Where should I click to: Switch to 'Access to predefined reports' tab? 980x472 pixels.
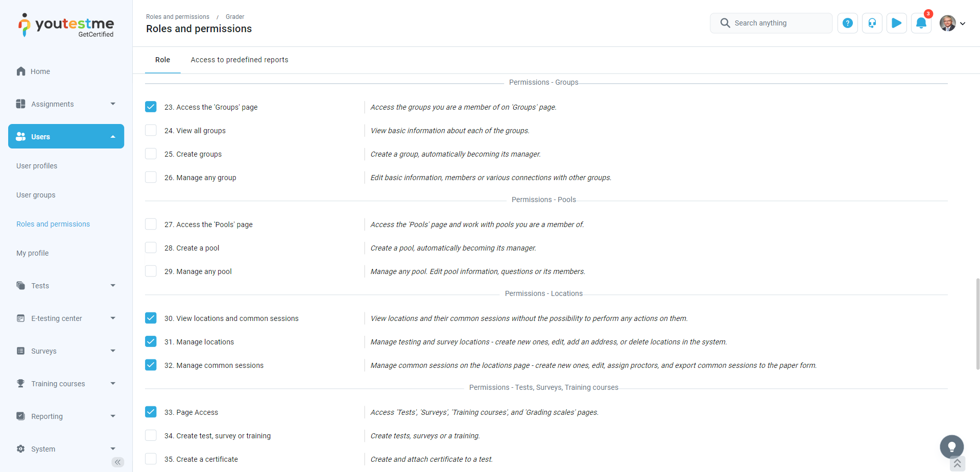point(239,60)
